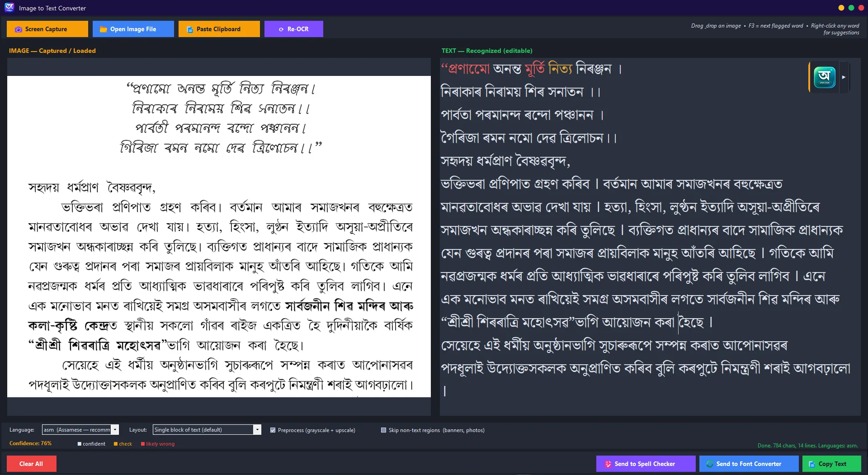Click the Clear All button
This screenshot has height=475, width=868.
click(31, 464)
